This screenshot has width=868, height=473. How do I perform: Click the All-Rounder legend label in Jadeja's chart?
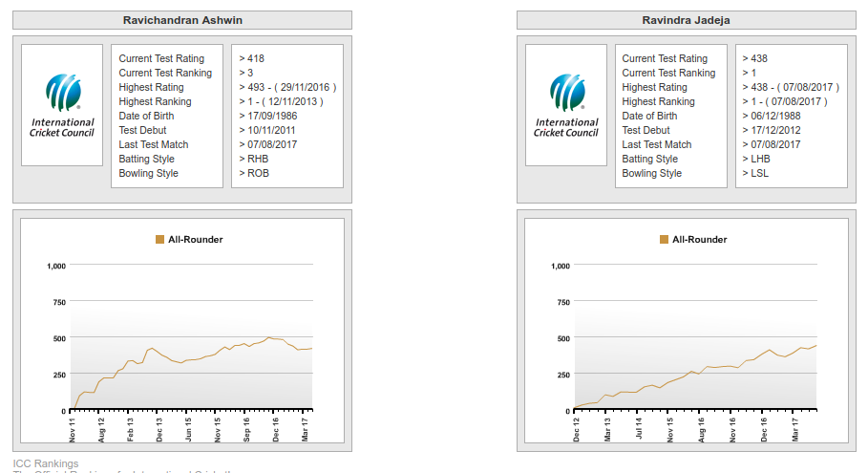[x=700, y=239]
